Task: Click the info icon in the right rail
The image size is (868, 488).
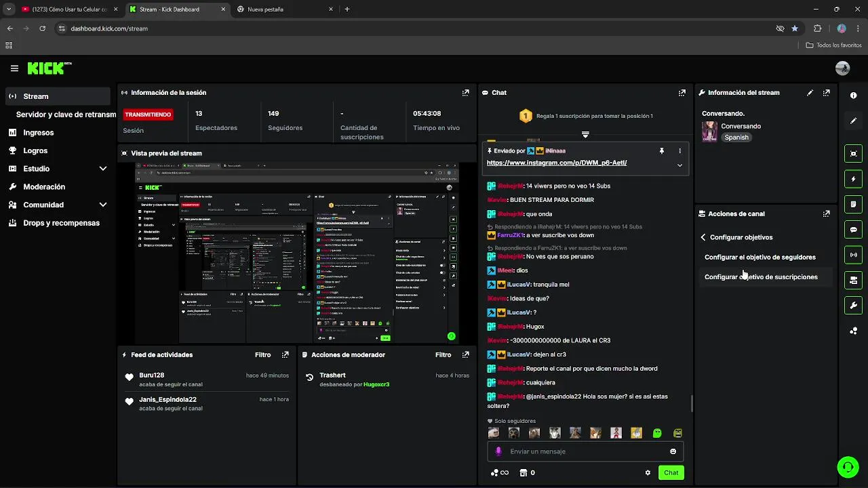Action: [854, 96]
